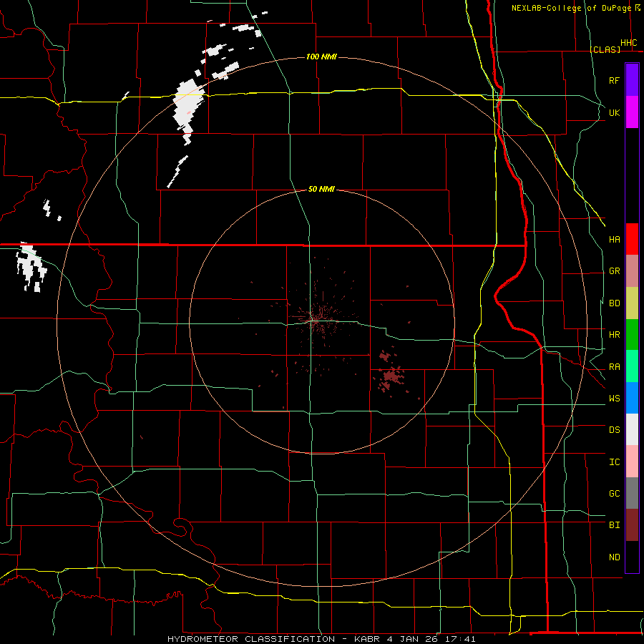Viewport: 644px width, 644px height.
Task: Click the ND legend label
Action: point(614,557)
